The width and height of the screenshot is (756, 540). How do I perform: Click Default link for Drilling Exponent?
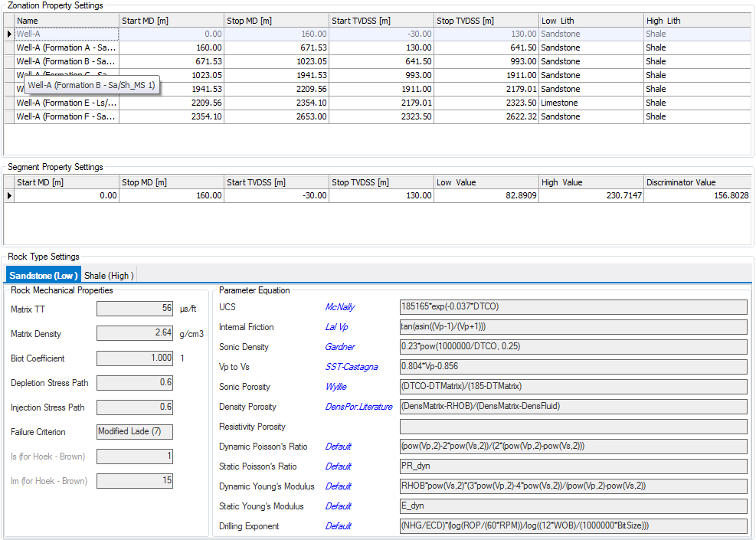pos(338,526)
